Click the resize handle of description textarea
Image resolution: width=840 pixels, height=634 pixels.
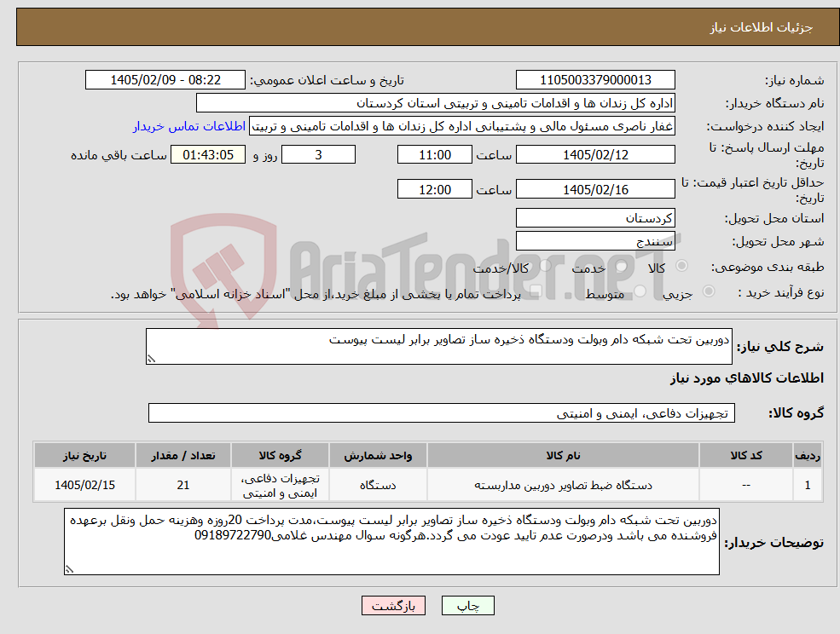[x=151, y=360]
